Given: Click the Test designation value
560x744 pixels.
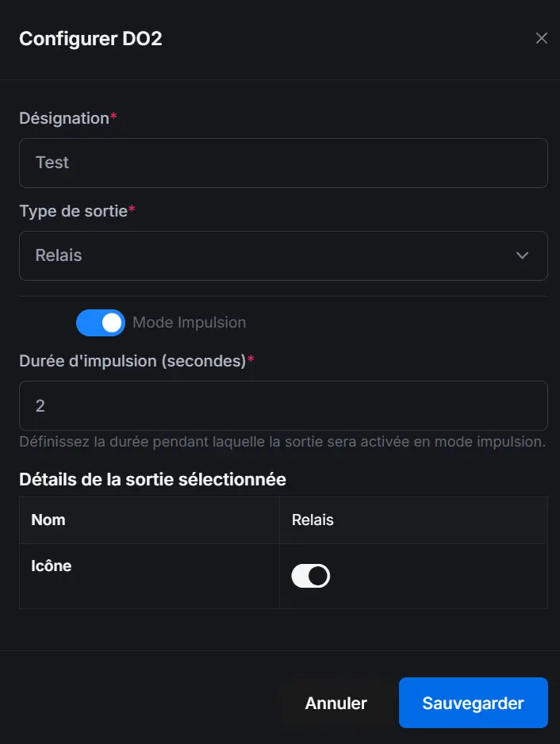Looking at the screenshot, I should (x=52, y=163).
